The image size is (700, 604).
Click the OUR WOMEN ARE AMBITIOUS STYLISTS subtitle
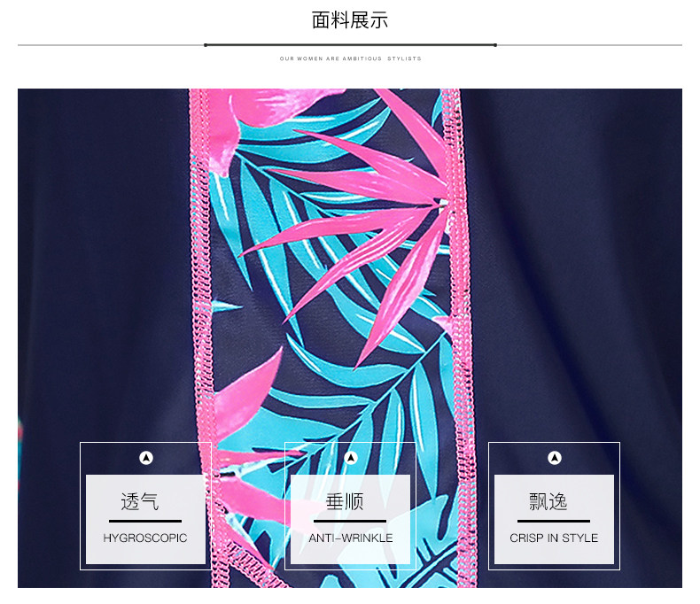click(351, 58)
